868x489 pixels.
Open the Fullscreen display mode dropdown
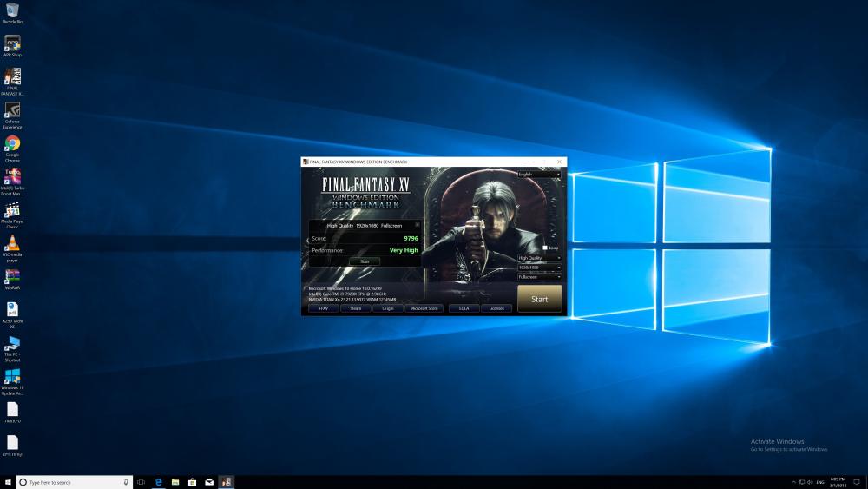pos(539,277)
